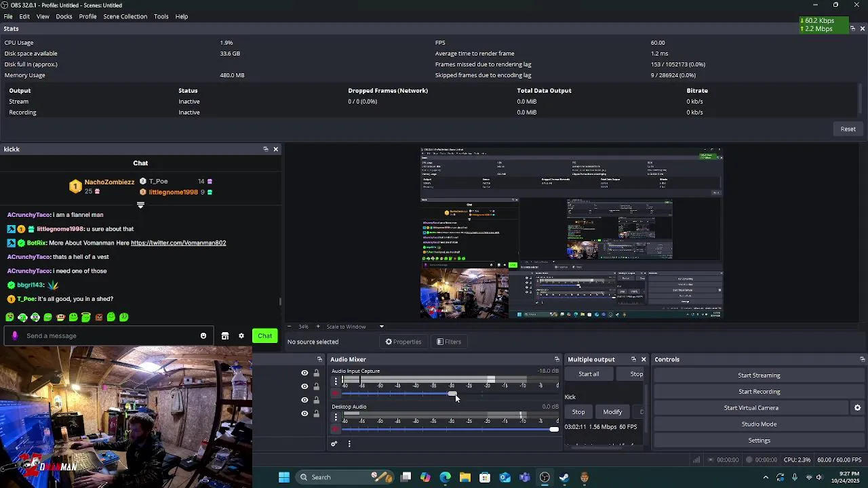This screenshot has width=868, height=488.
Task: Pop out the sources dock icon
Action: tap(319, 359)
